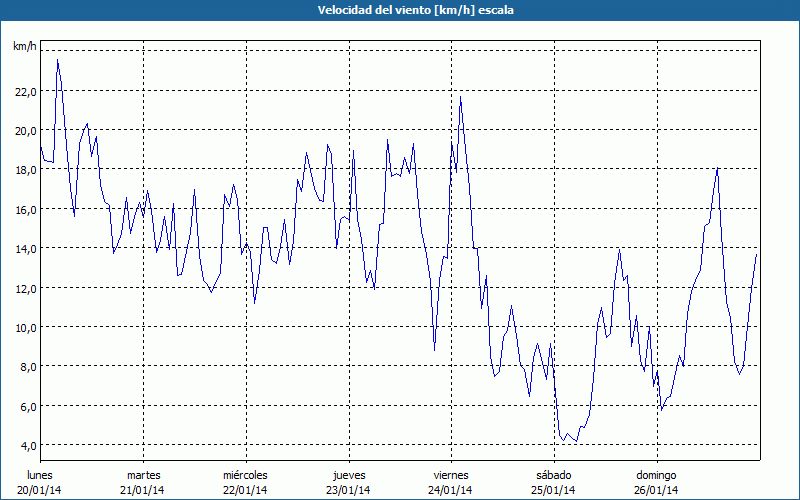The width and height of the screenshot is (800, 500).
Task: Select the 18,0 y-axis tick label
Action: (x=25, y=170)
